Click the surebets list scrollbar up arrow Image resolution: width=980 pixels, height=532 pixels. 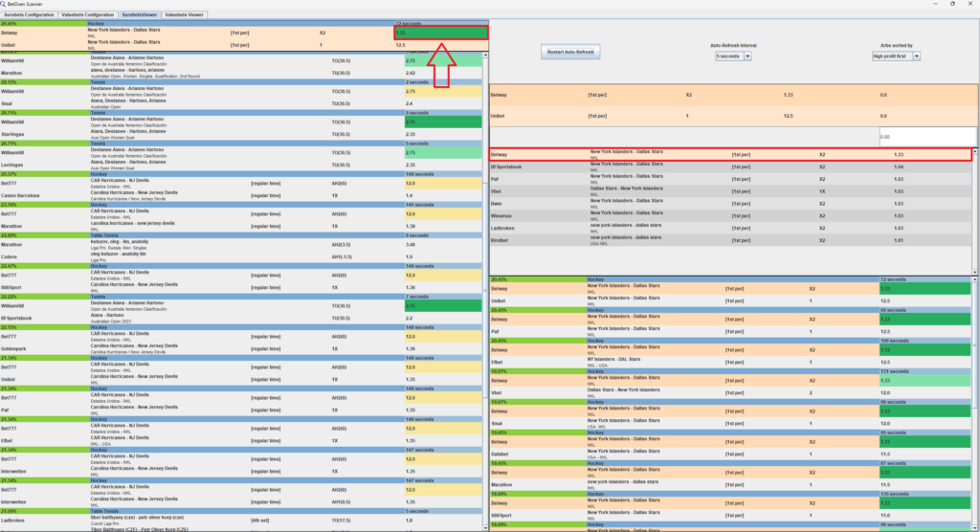(x=485, y=55)
